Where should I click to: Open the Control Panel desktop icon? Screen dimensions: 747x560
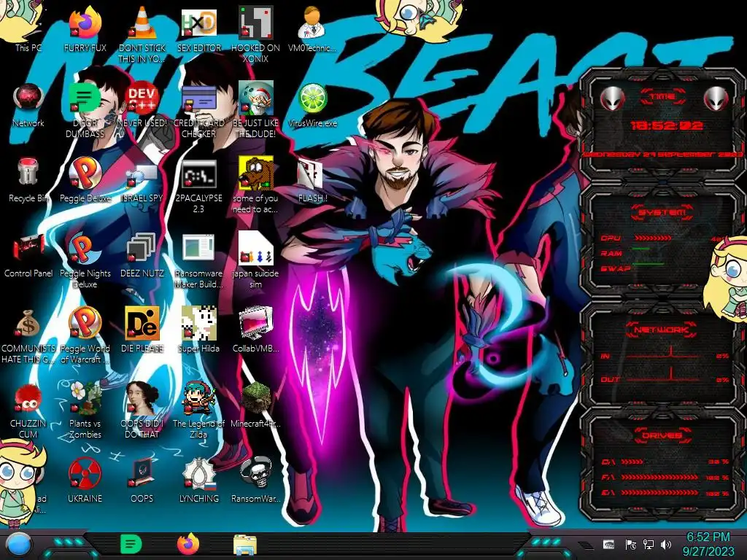tap(28, 254)
